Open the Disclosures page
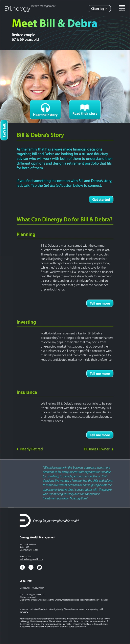 pos(24,588)
